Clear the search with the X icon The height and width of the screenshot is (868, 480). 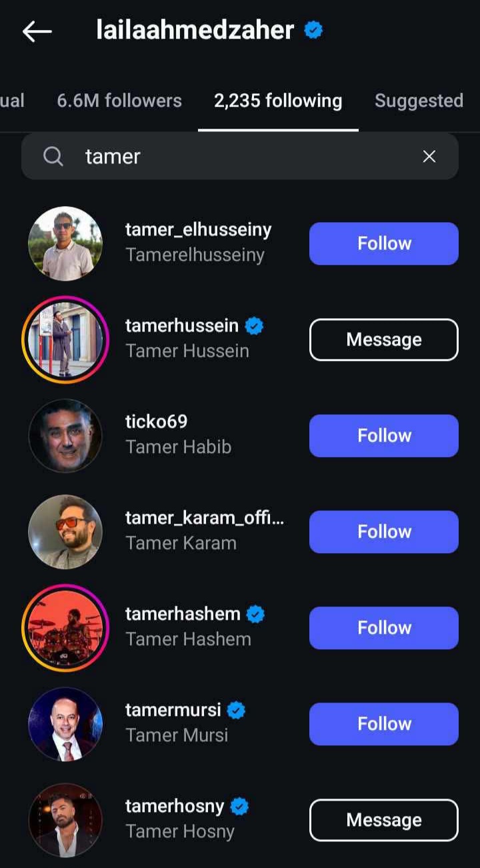coord(429,156)
